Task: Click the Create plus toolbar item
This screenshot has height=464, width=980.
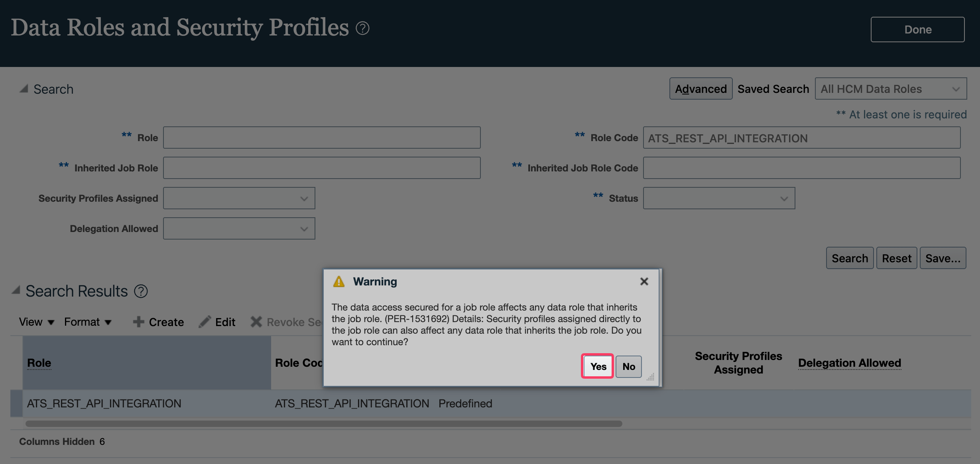Action: coord(158,322)
